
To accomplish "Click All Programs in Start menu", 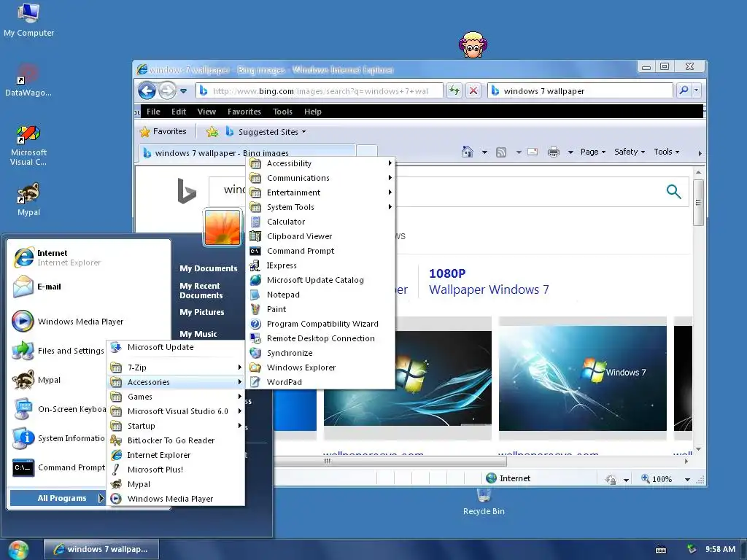I will 58,498.
